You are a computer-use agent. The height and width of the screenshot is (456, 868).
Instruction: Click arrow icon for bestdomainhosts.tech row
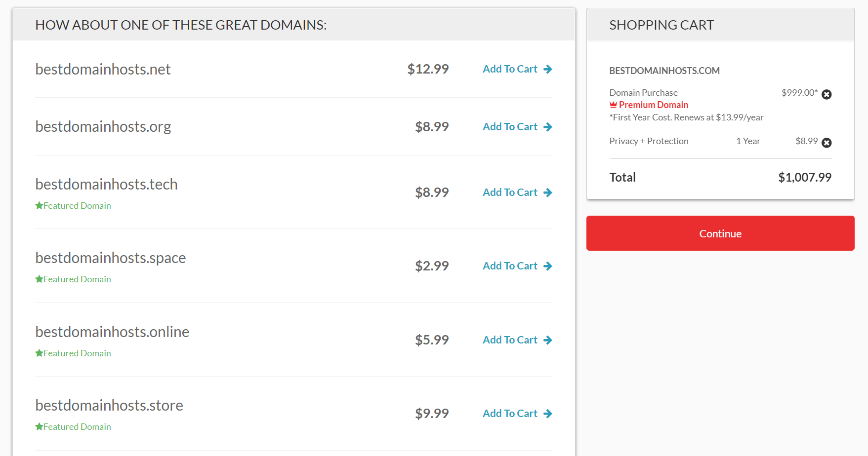point(547,192)
